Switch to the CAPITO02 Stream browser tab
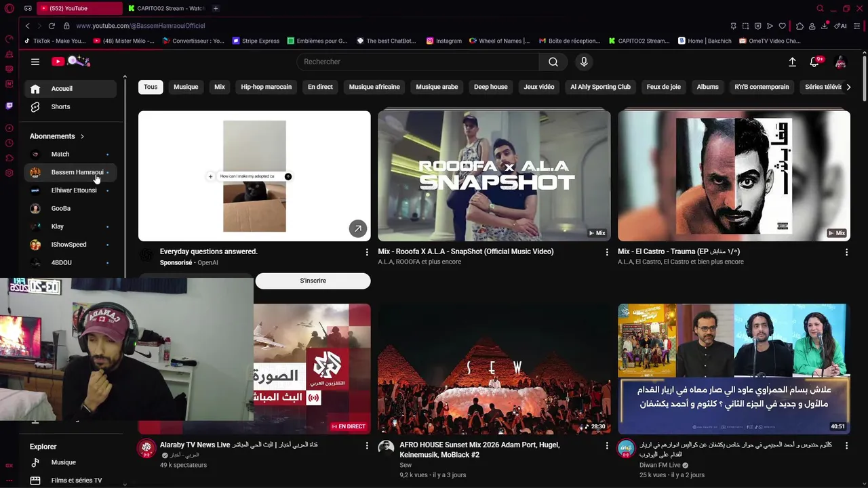Image resolution: width=868 pixels, height=488 pixels. (x=166, y=8)
